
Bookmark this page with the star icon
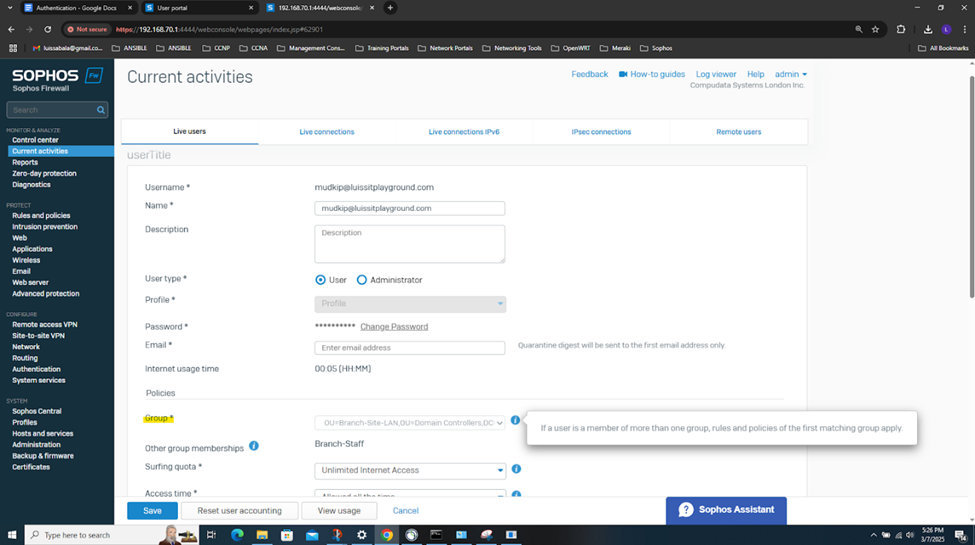(876, 29)
